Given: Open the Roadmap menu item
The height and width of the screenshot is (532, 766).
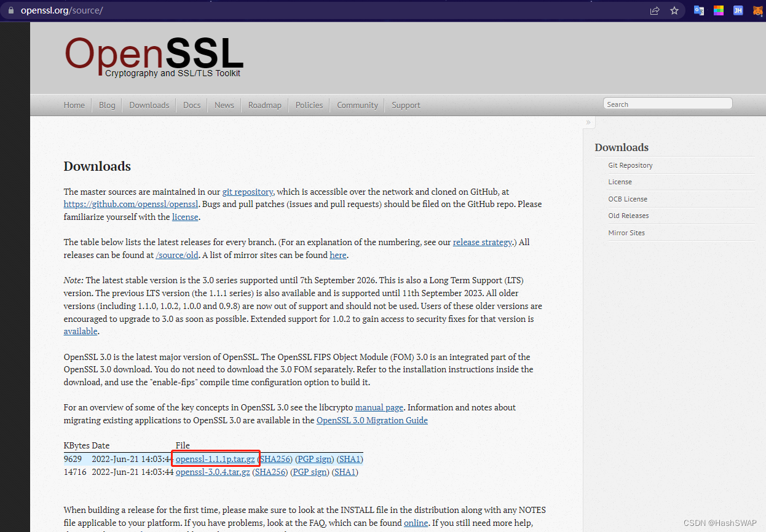Looking at the screenshot, I should [x=265, y=105].
